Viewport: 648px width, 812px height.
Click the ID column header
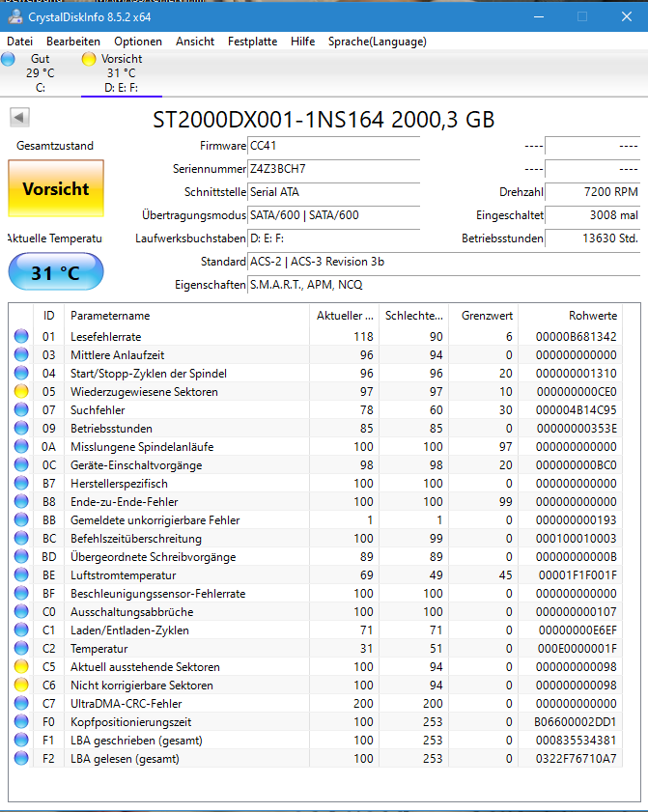pos(48,316)
